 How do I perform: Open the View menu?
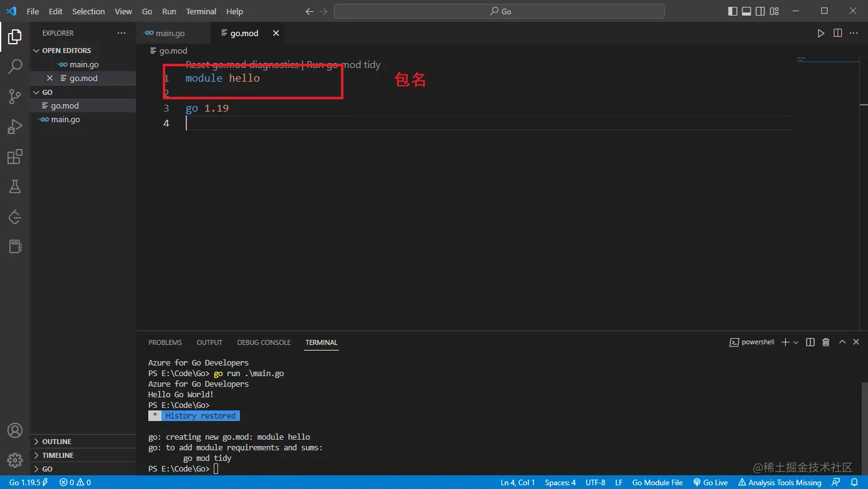pyautogui.click(x=123, y=11)
